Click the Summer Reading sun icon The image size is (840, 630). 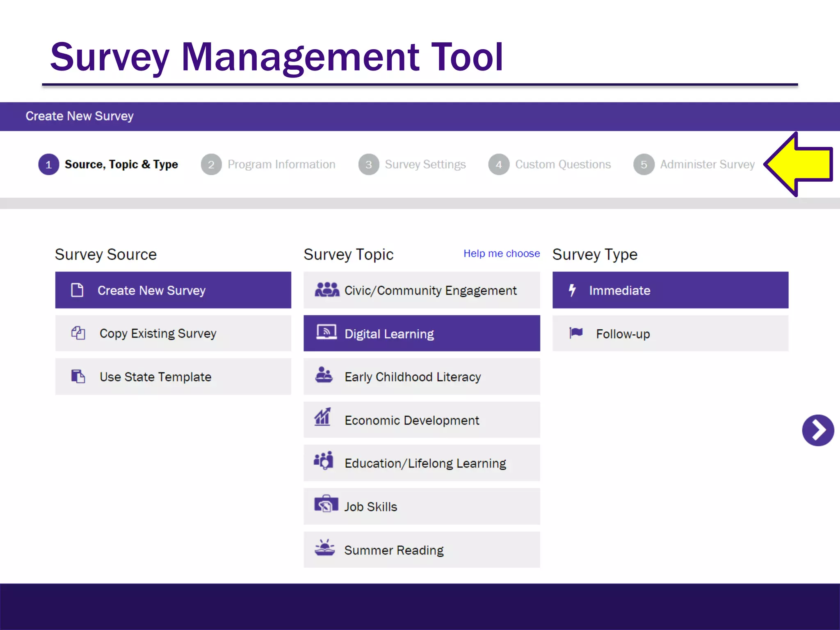click(325, 547)
